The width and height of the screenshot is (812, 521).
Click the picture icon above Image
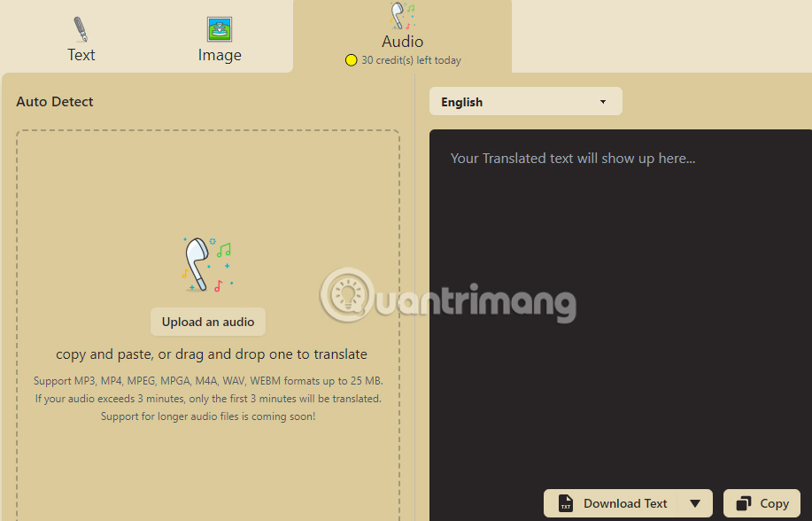click(220, 29)
